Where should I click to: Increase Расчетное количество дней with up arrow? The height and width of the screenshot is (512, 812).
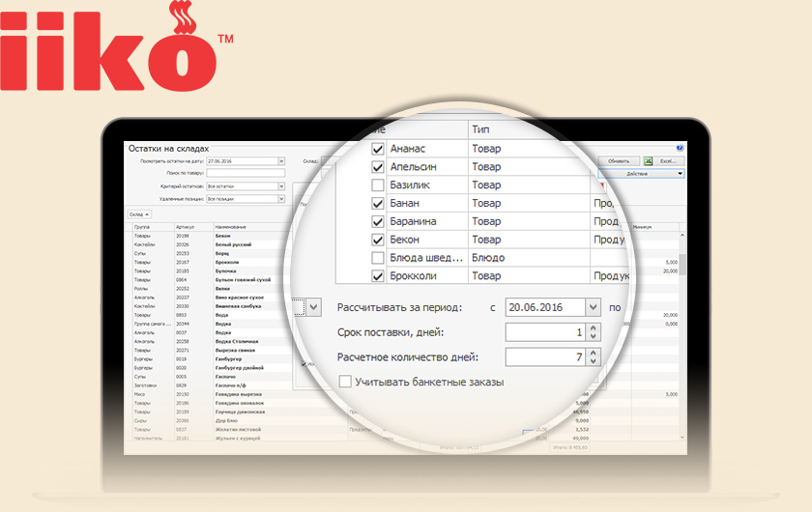pyautogui.click(x=594, y=353)
